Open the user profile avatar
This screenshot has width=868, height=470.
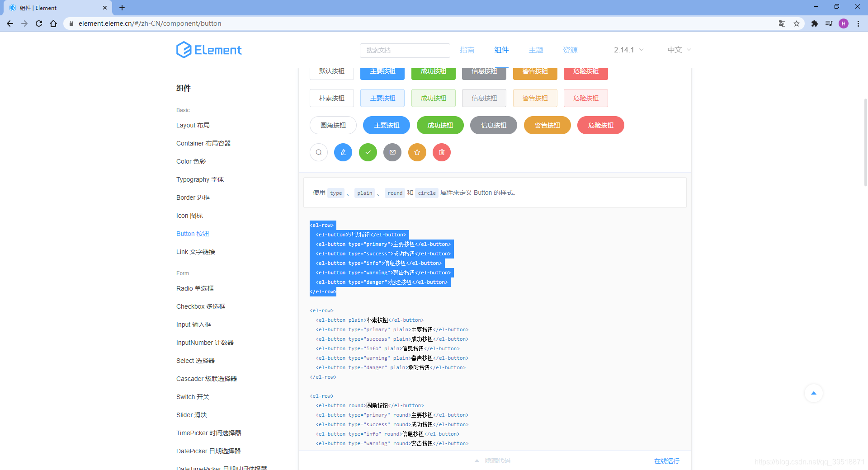coord(844,23)
